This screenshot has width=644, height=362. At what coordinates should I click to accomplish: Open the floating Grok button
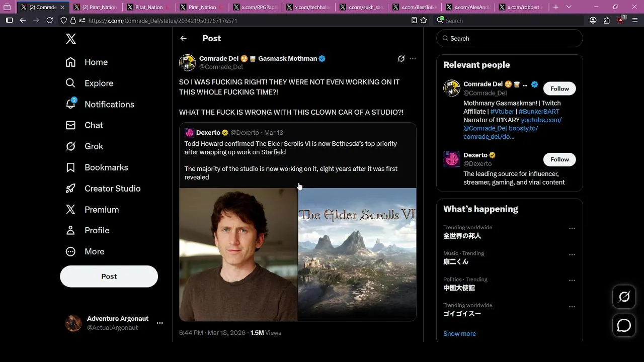point(624,297)
